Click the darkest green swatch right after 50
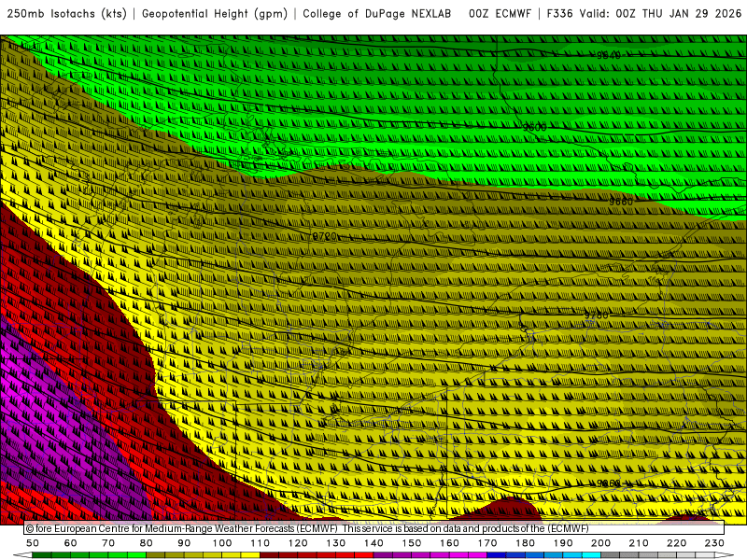 tap(42, 555)
